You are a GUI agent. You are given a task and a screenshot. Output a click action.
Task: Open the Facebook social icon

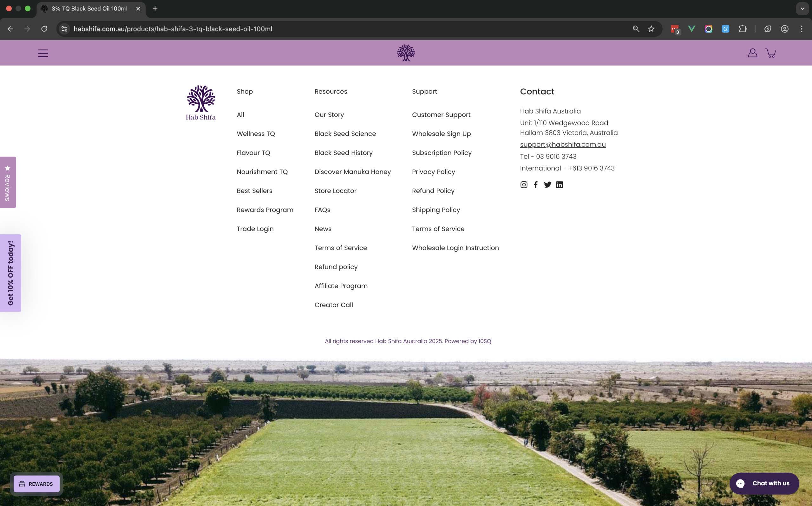(x=535, y=185)
